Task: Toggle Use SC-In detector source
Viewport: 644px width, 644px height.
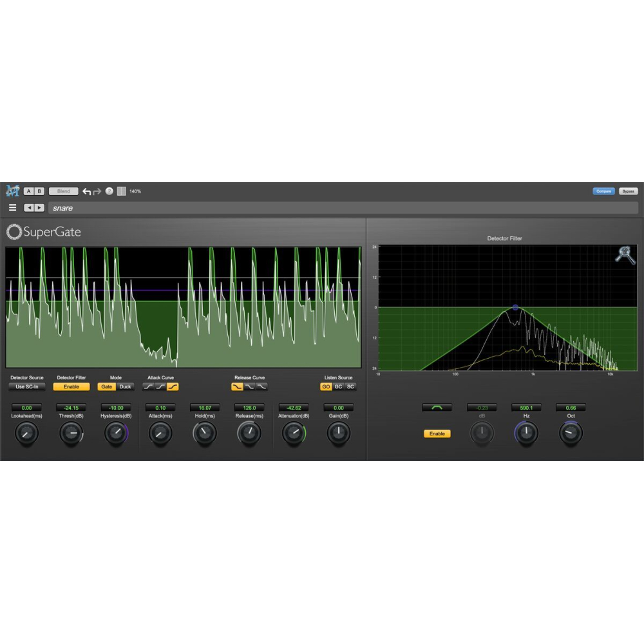Action: click(27, 387)
